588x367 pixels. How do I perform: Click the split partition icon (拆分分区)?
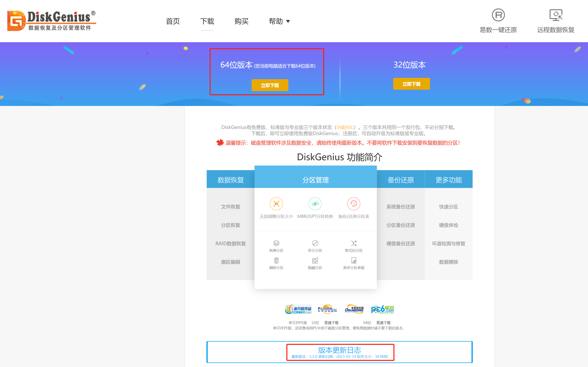click(315, 243)
